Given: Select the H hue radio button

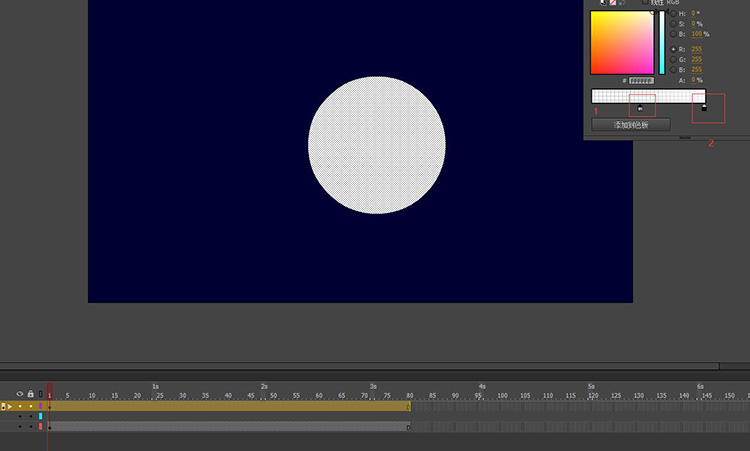Looking at the screenshot, I should (673, 13).
